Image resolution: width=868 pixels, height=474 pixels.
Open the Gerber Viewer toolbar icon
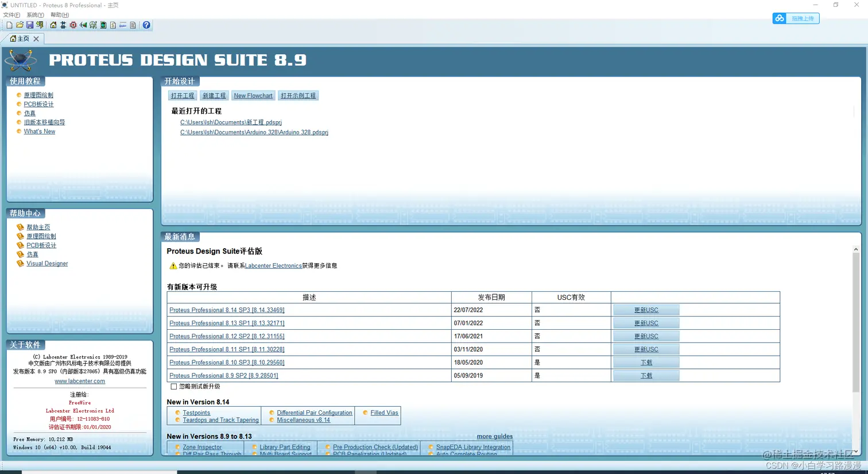pos(93,25)
